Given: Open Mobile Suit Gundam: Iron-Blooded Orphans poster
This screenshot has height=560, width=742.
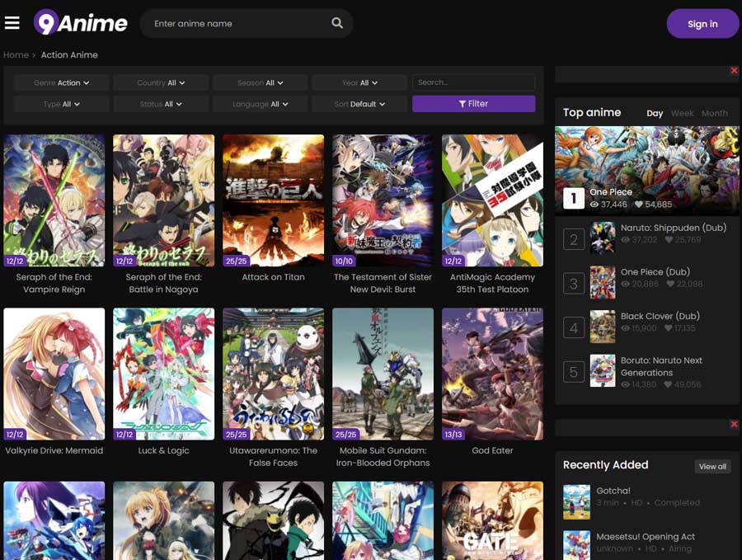Looking at the screenshot, I should (383, 374).
